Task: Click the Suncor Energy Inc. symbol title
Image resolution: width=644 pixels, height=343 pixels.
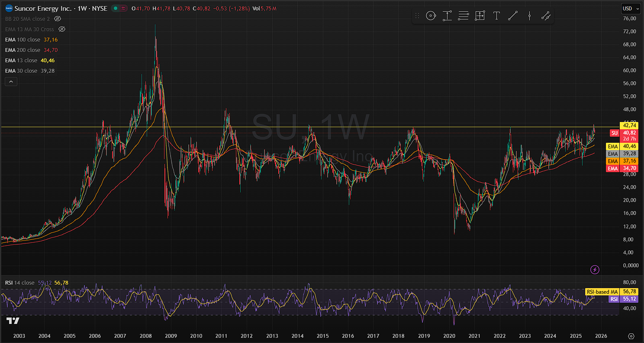Action: pyautogui.click(x=43, y=9)
